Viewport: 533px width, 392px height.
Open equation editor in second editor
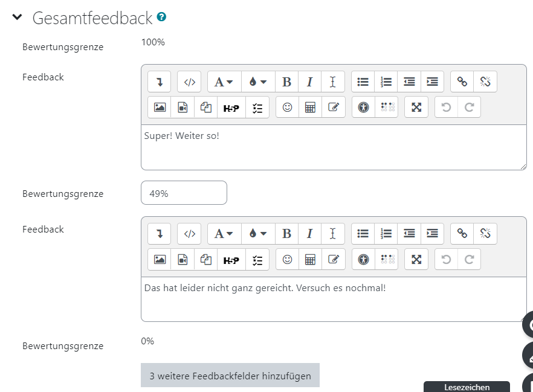tap(310, 260)
